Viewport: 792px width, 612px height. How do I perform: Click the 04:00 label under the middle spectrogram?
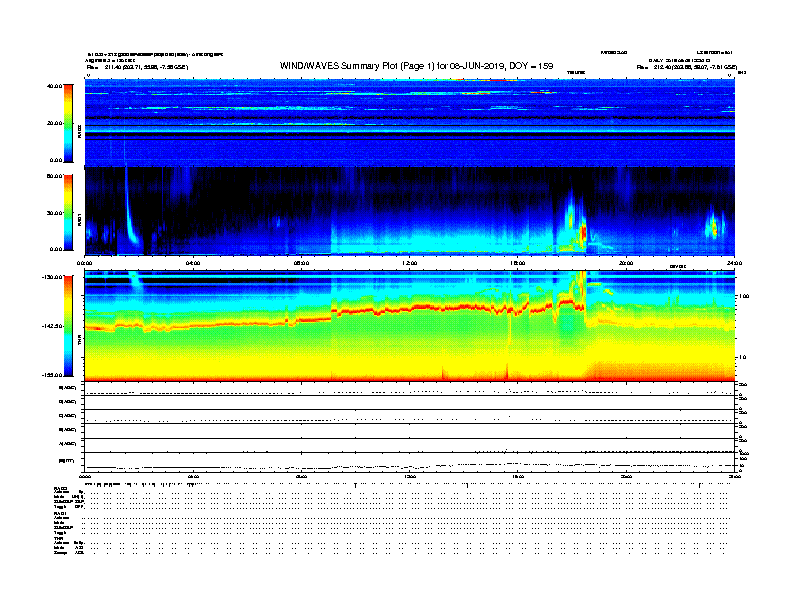(193, 263)
